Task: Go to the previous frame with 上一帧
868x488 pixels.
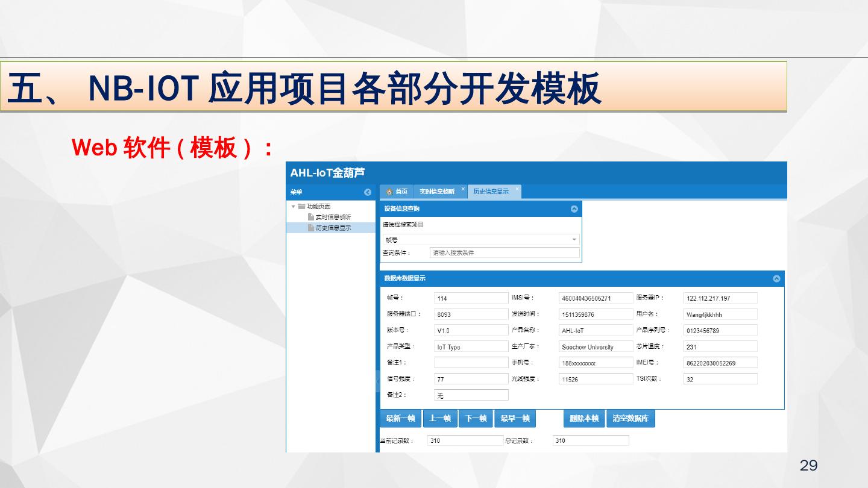Action: (440, 419)
